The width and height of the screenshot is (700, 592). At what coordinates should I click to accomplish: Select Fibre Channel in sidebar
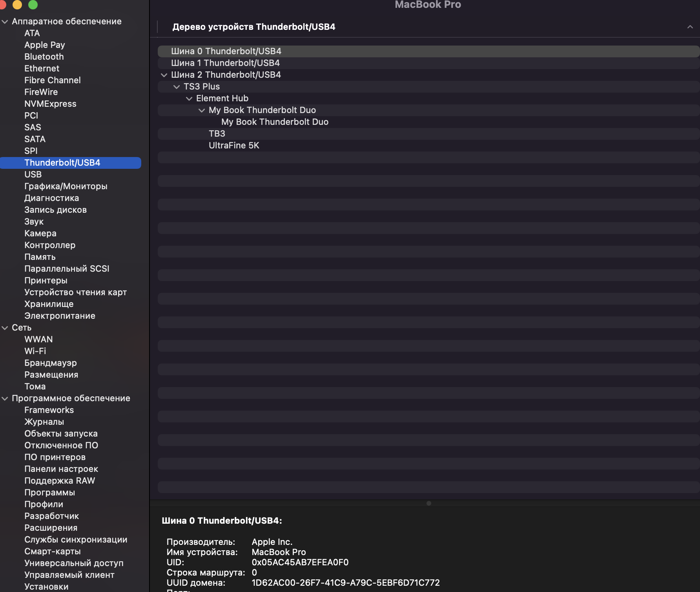coord(53,80)
